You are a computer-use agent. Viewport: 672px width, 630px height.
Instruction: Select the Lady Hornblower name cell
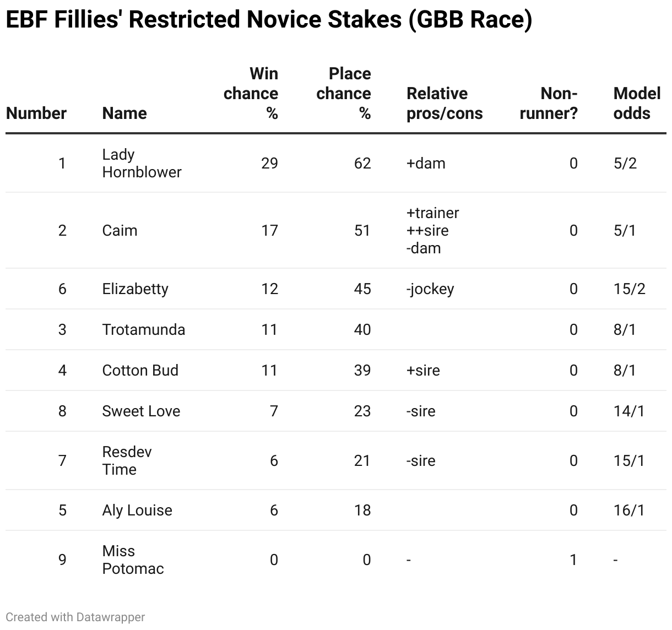coord(142,164)
